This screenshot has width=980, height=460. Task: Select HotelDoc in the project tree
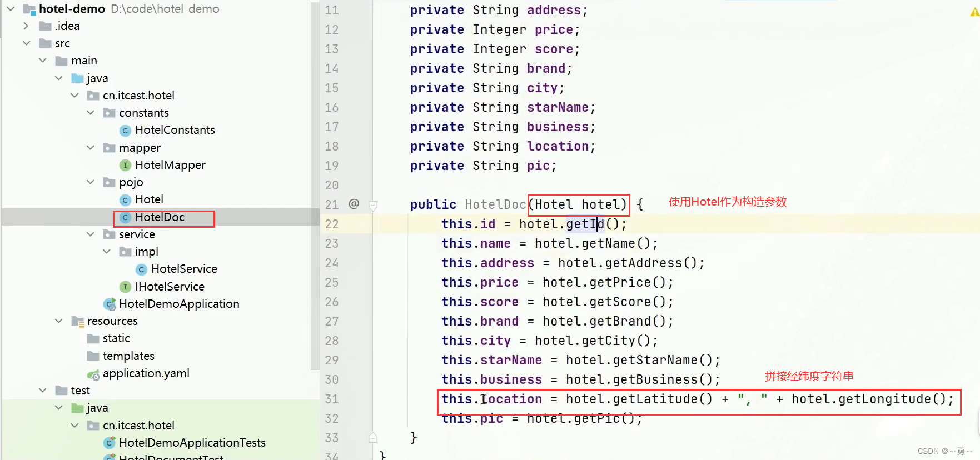(160, 217)
